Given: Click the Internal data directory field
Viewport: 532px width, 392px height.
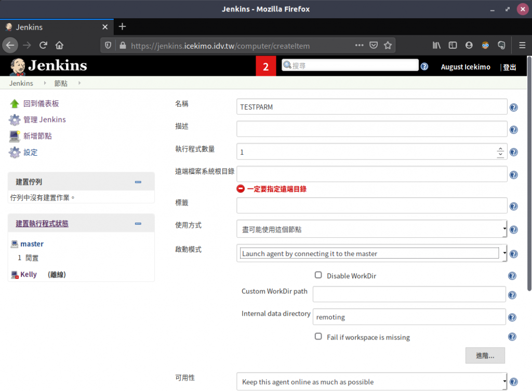Looking at the screenshot, I should pos(409,317).
